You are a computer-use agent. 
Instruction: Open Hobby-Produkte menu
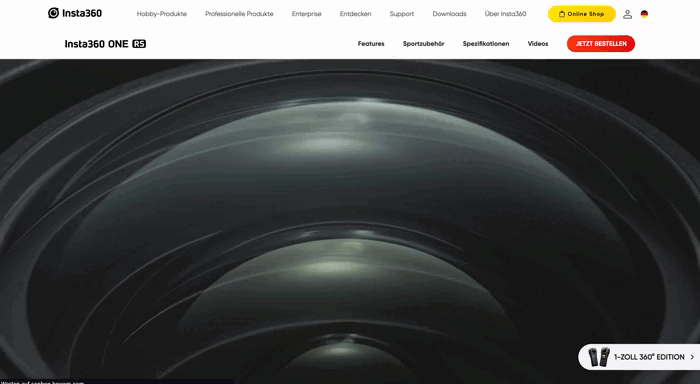[x=162, y=14]
